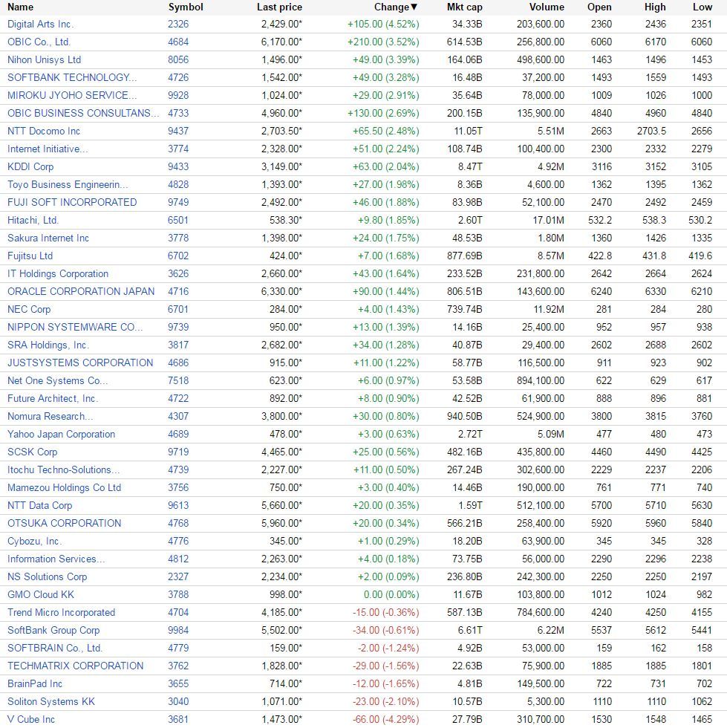This screenshot has width=727, height=728.
Task: Open SOFTBANK TECHNOLOGY company link
Action: pos(72,77)
